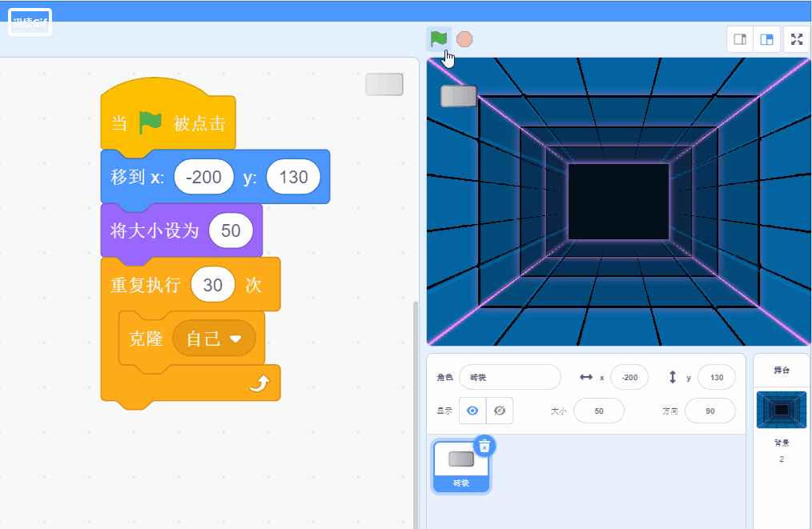Image resolution: width=812 pixels, height=529 pixels.
Task: Edit sprite x position field -200
Action: tap(629, 377)
